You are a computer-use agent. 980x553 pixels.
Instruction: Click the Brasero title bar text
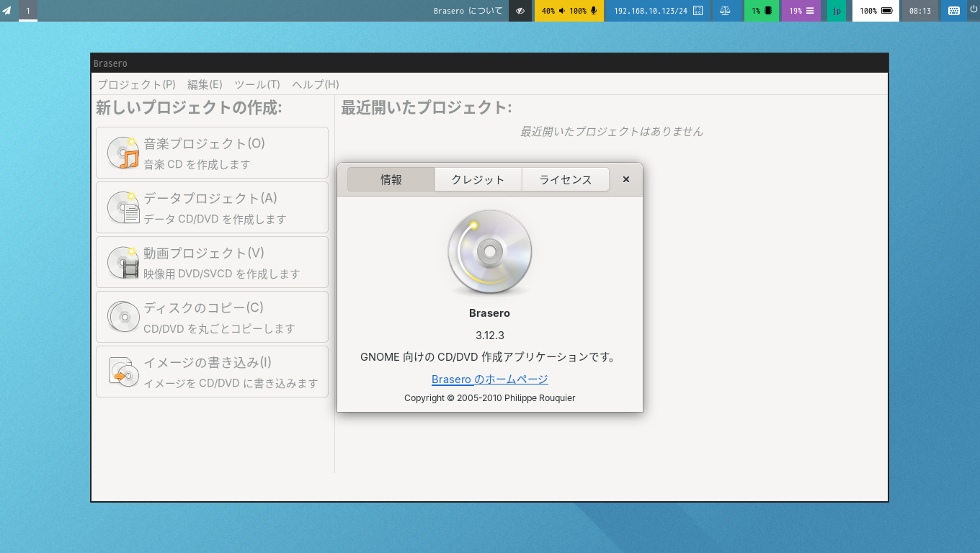click(110, 63)
